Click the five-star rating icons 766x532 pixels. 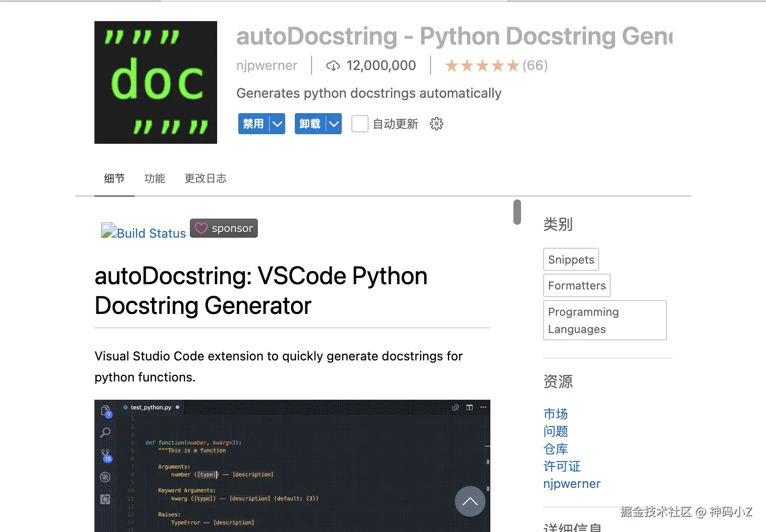point(482,66)
